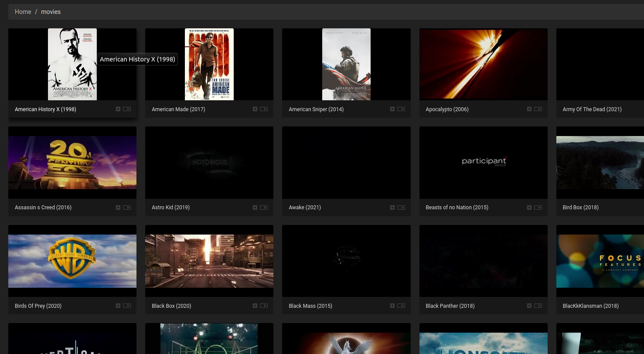Screen dimensions: 644x354
Task: Click the Apocalypto (2006) title
Action: pos(447,109)
